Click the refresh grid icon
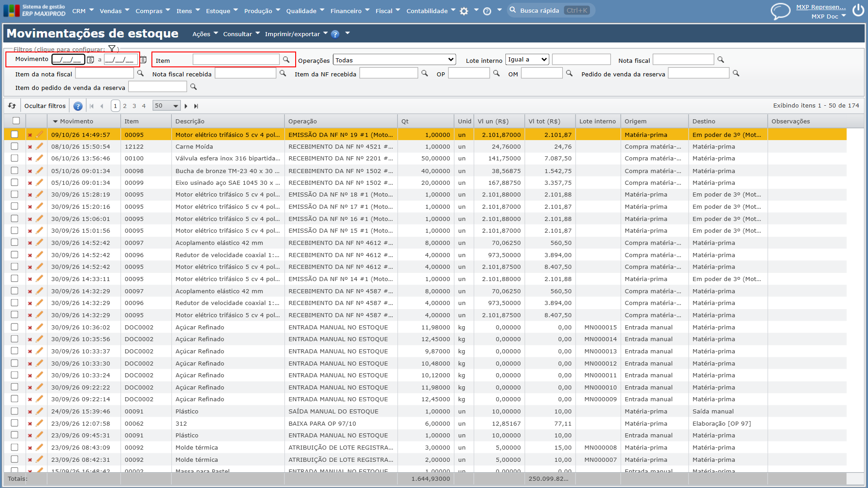868x488 pixels. [x=12, y=106]
